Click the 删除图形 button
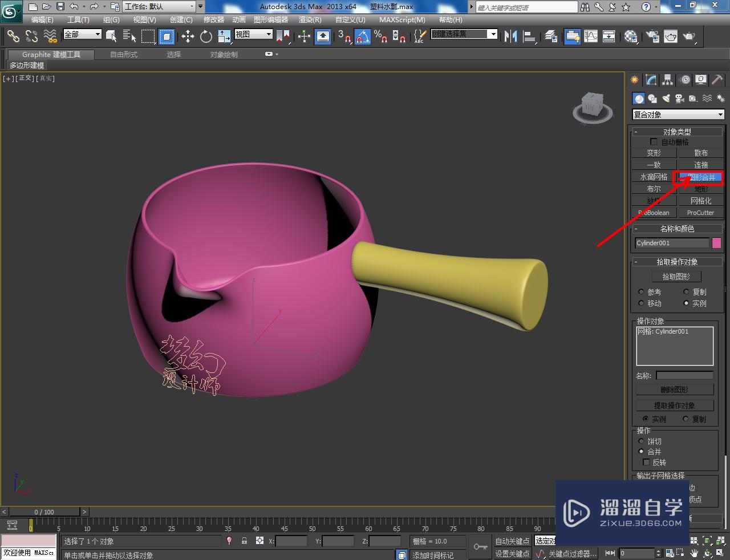Screen dimensions: 730x560 coord(675,389)
